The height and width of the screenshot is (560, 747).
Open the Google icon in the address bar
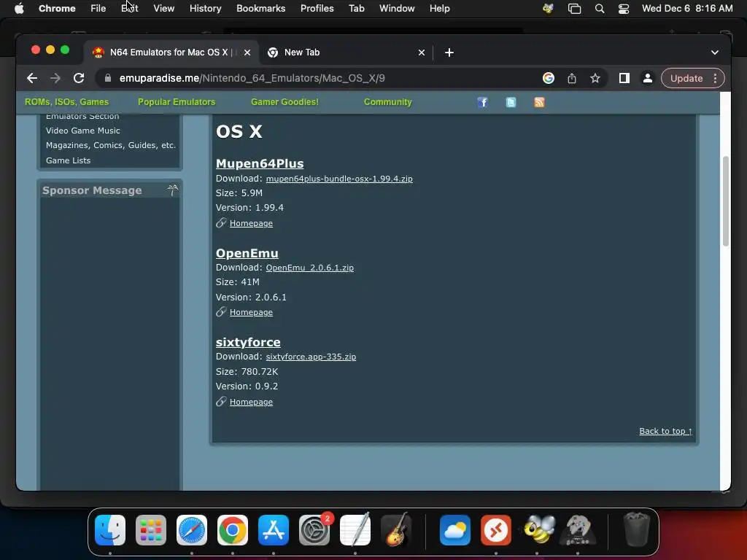[549, 78]
